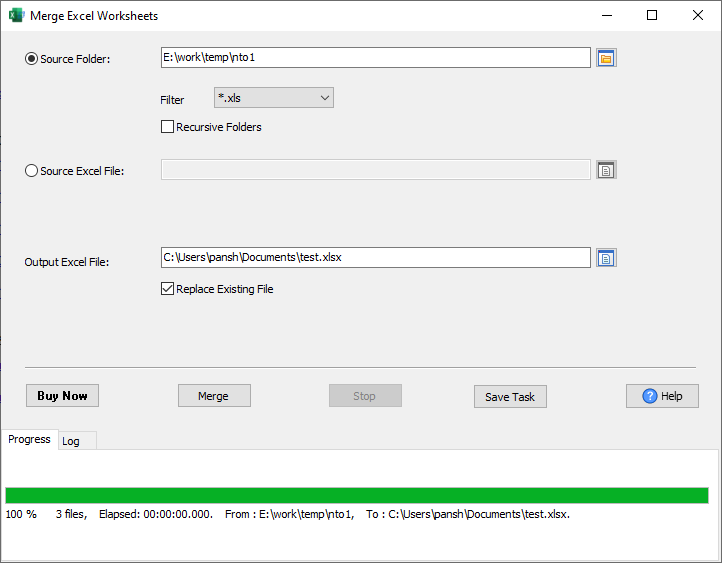Click the 'To : C:\Users\pansh\Documents\test.xlsx.' status text
Screen dimensions: 722x563
coord(468,514)
